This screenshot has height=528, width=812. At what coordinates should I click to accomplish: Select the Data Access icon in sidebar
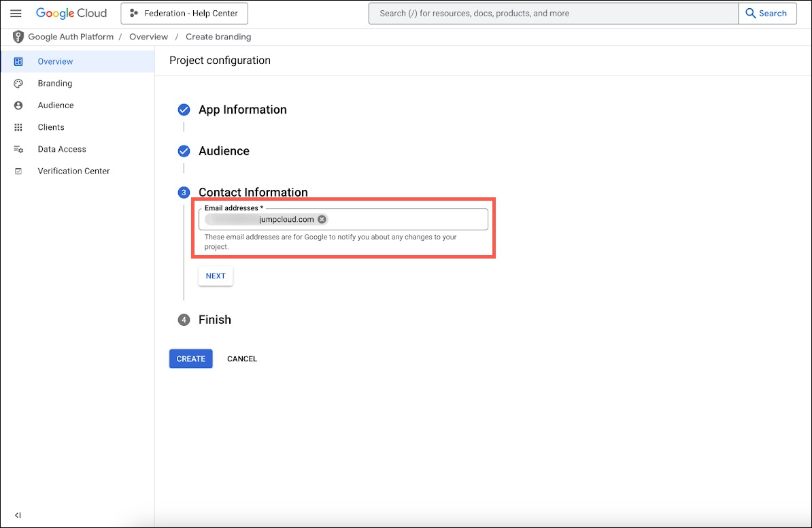point(18,149)
